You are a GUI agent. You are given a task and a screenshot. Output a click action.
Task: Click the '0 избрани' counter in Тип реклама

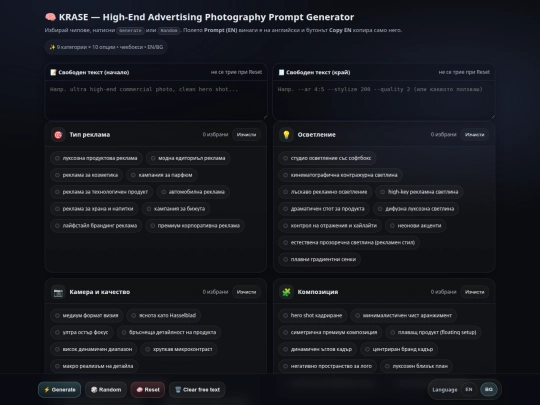pyautogui.click(x=215, y=135)
